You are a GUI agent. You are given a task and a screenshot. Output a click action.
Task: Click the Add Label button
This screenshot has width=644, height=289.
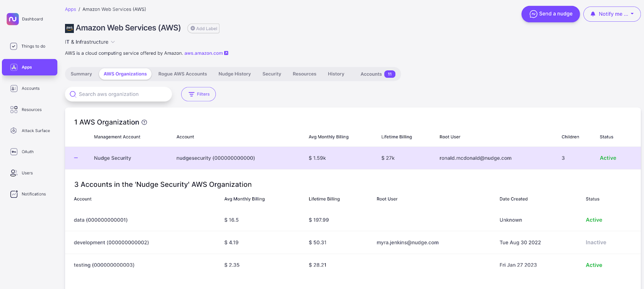tap(203, 29)
